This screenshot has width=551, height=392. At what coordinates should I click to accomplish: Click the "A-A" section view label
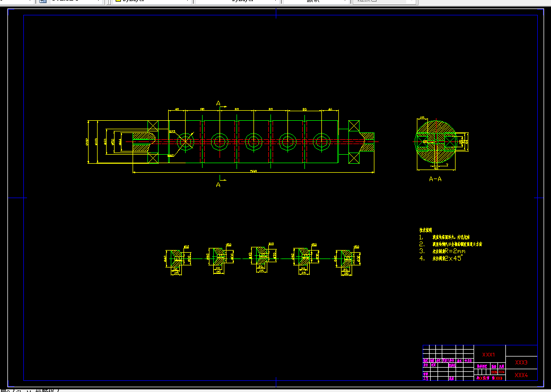point(435,179)
